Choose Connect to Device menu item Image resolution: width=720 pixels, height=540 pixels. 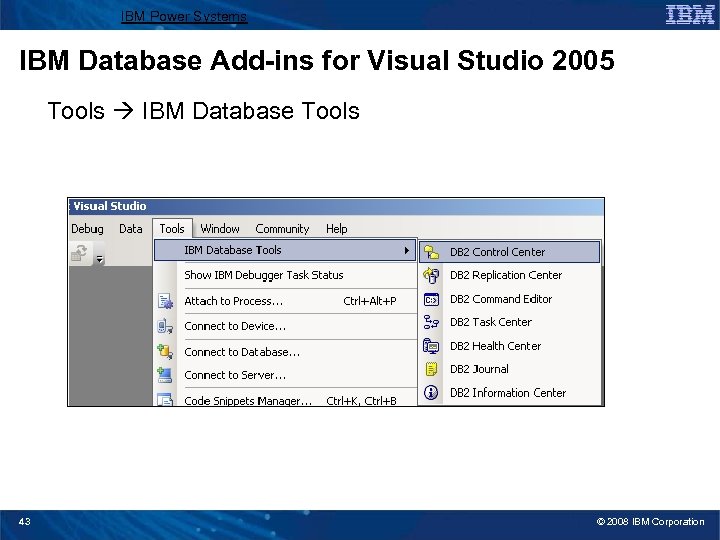(285, 326)
